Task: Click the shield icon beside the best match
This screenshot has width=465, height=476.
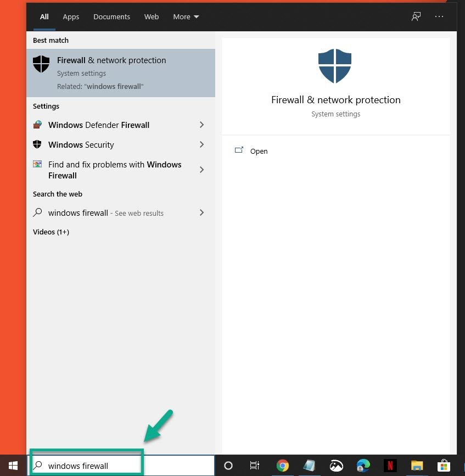Action: tap(41, 64)
